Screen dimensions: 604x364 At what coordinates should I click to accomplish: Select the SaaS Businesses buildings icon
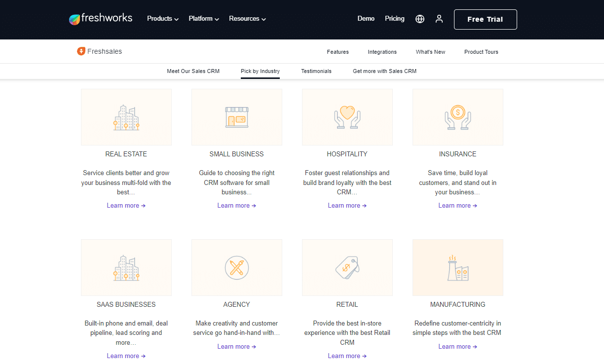[126, 268]
